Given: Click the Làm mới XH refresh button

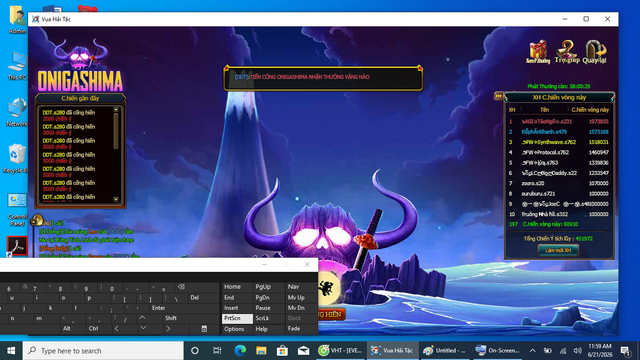Looking at the screenshot, I should pos(558,250).
